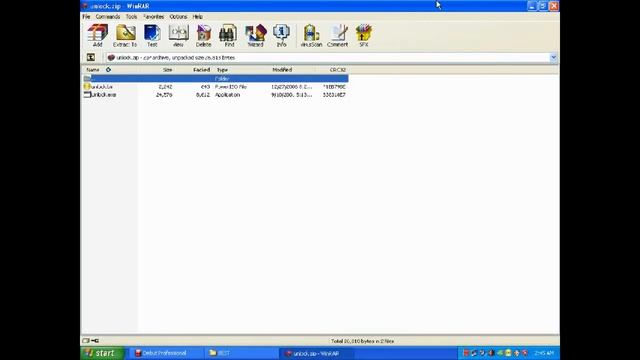Select the unlock.exe file name
This screenshot has width=640, height=360.
click(103, 95)
